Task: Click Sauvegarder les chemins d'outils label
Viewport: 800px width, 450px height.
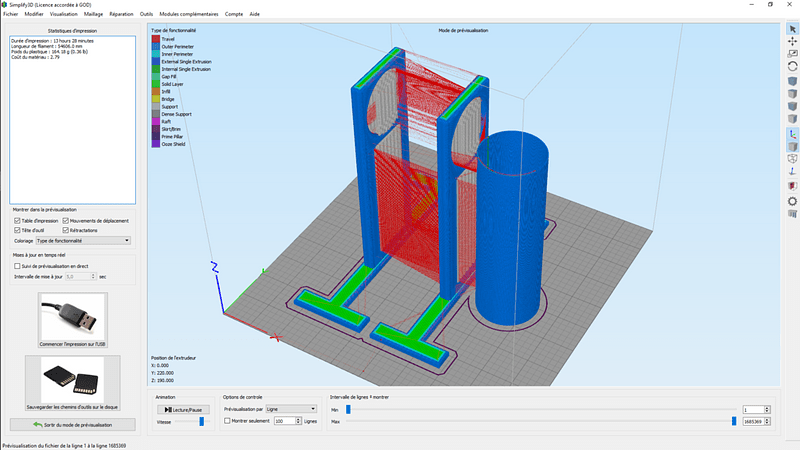Action: 72,407
